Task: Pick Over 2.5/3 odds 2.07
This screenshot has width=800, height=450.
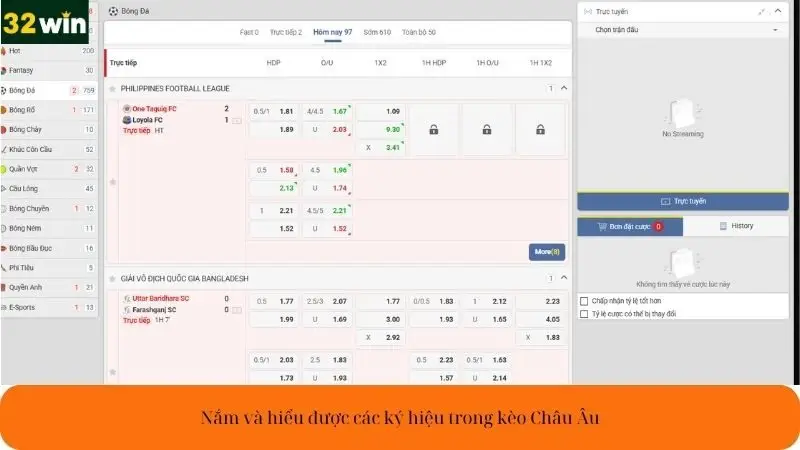Action: pyautogui.click(x=327, y=302)
